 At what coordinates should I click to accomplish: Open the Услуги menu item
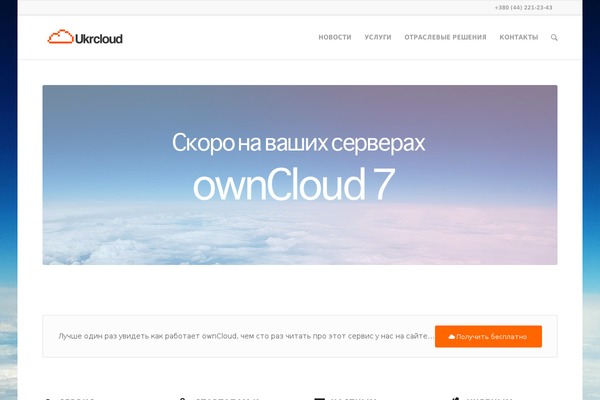tap(378, 37)
